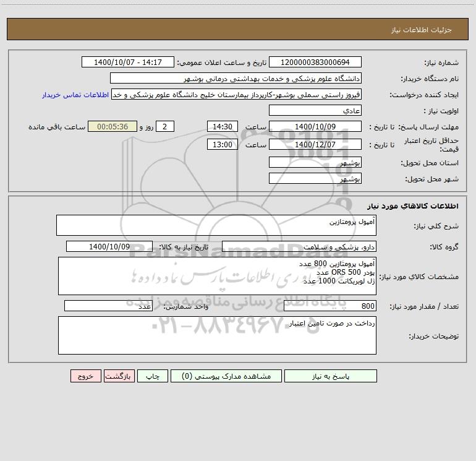
Task: Click the جزئیات اطلاعات نیاز header title
Action: [x=422, y=30]
